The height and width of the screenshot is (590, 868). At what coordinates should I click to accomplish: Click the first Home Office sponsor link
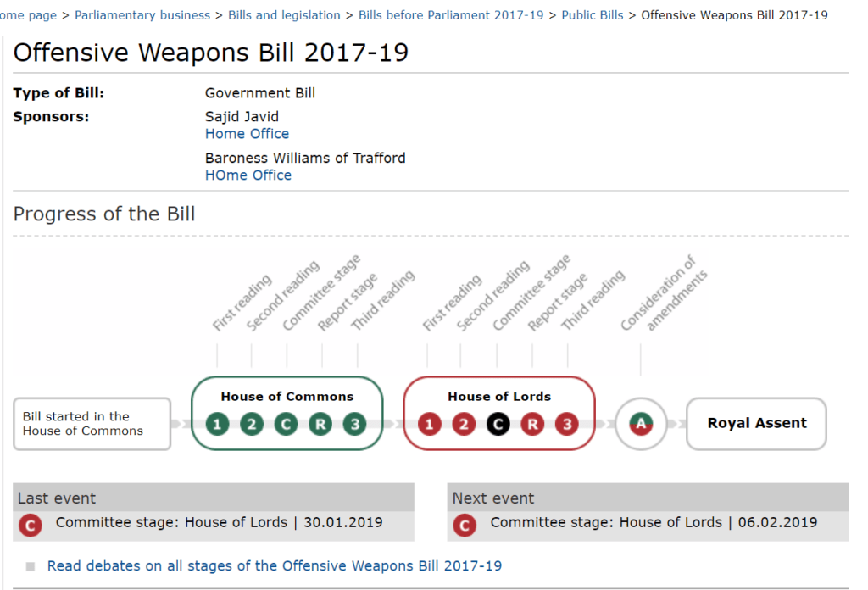247,133
